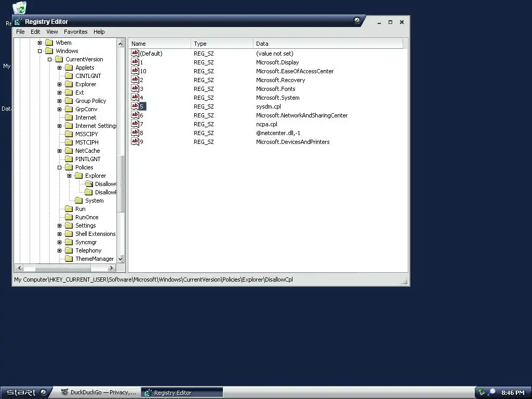Viewport: 532px width, 399px height.
Task: Click the ab icon of value 9
Action: [135, 141]
